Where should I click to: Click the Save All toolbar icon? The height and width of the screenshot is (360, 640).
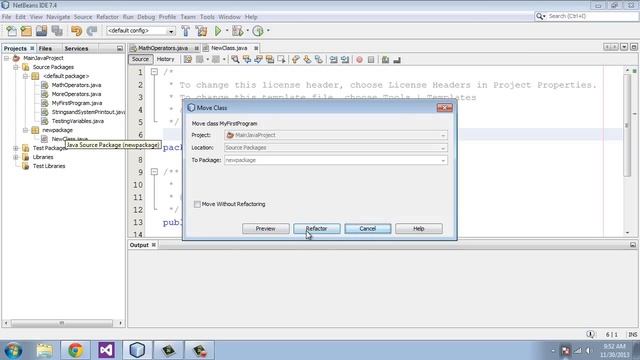pyautogui.click(x=57, y=31)
